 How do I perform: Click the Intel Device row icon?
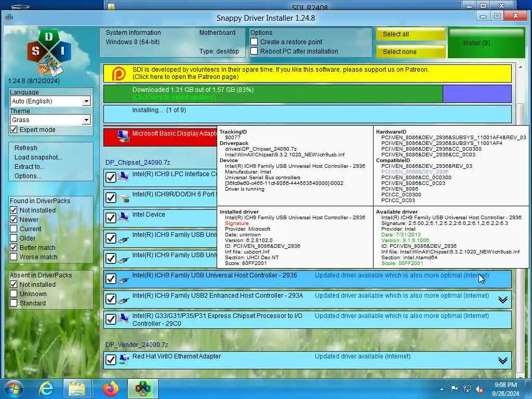tap(124, 218)
